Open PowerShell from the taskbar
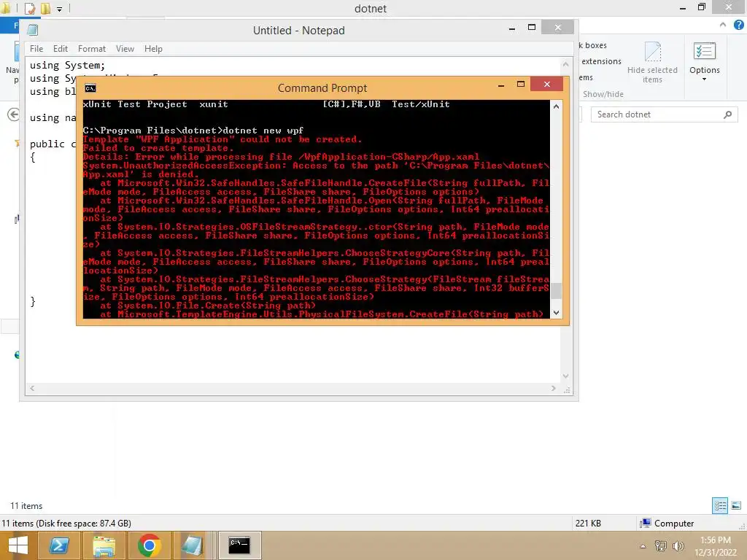This screenshot has height=560, width=747. (58, 545)
